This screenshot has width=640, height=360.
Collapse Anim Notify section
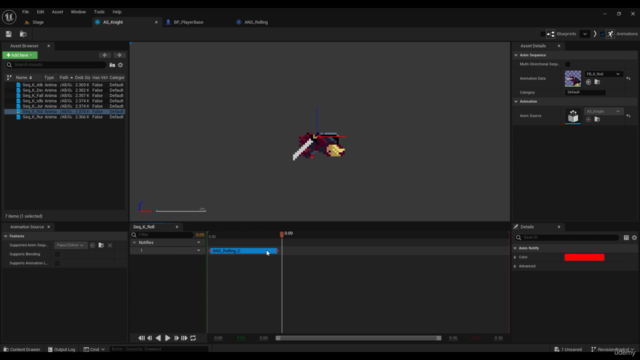click(x=515, y=248)
